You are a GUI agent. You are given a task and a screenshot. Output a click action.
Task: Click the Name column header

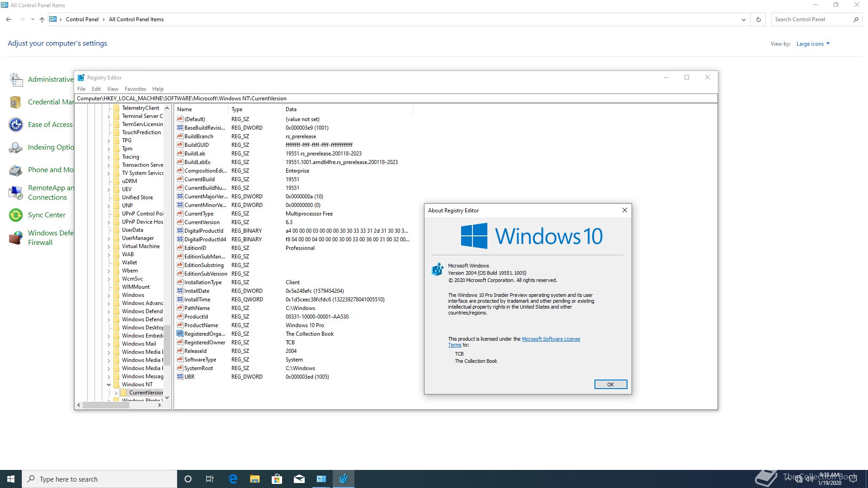[202, 109]
